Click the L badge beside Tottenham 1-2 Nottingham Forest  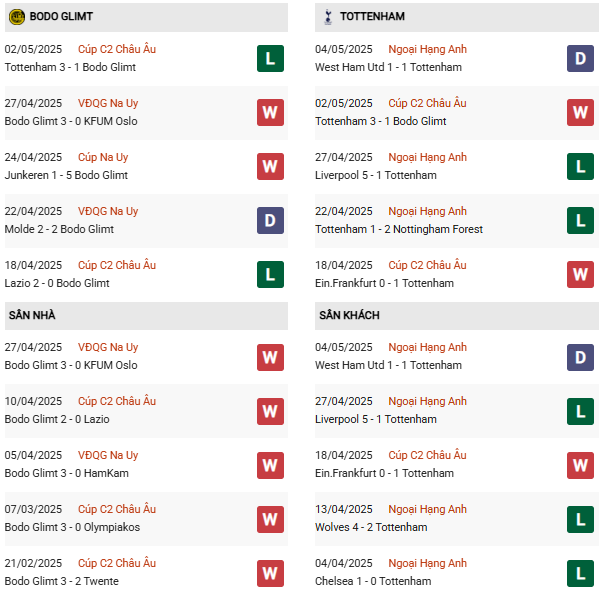tap(581, 220)
